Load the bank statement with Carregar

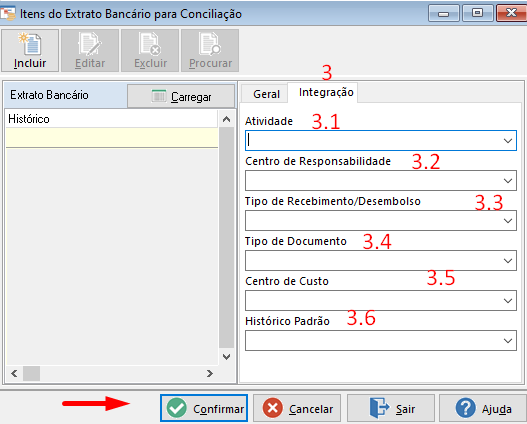(181, 96)
